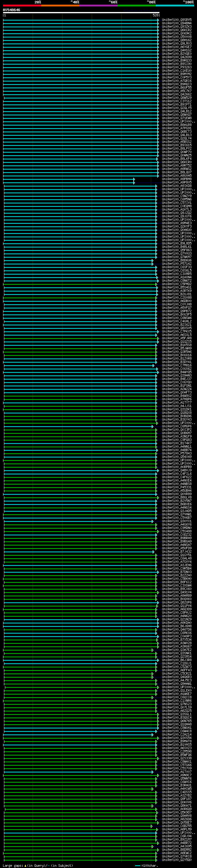Click the AV548646 query sequence name
The image size is (197, 868).
pos(11,10)
